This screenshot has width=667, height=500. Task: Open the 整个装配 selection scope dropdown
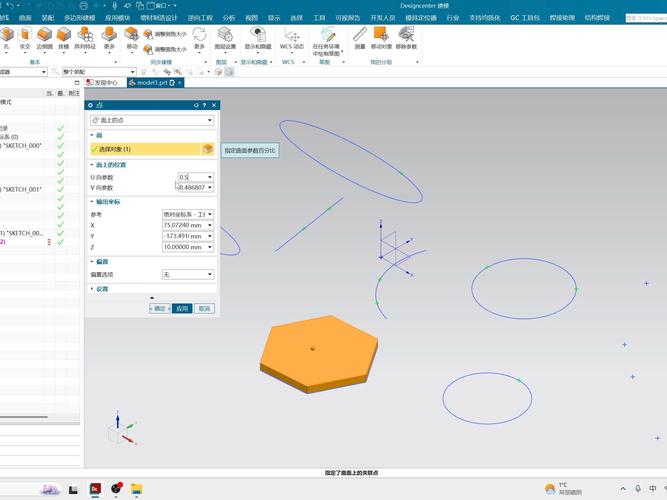coord(99,72)
